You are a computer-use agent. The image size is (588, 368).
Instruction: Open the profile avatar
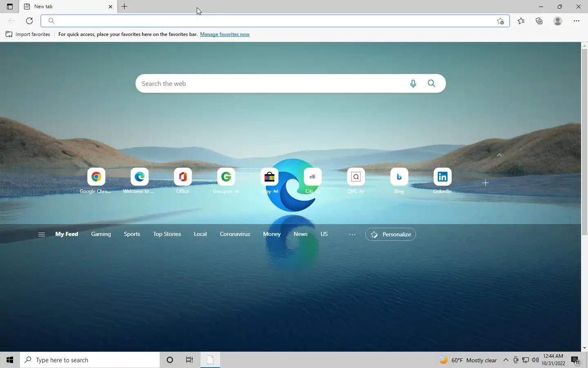(558, 21)
